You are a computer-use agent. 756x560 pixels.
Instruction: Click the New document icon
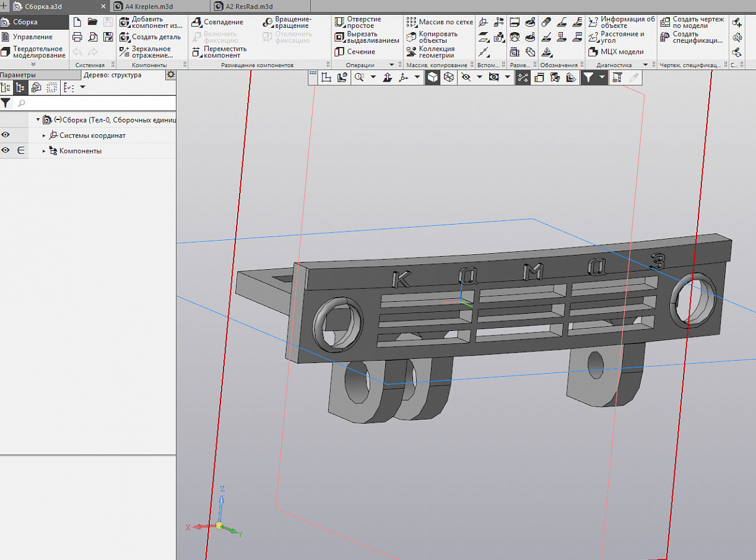click(77, 22)
